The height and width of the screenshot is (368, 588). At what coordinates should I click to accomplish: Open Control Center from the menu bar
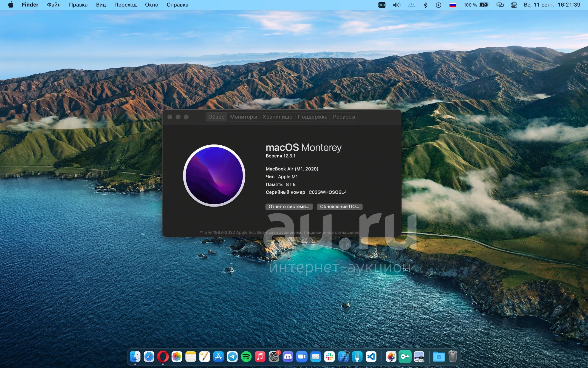(514, 5)
